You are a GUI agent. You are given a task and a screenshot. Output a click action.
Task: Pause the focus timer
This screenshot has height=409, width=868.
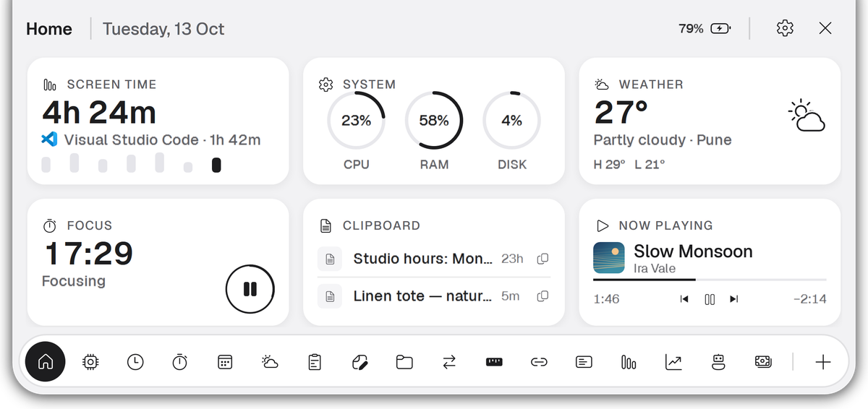250,290
